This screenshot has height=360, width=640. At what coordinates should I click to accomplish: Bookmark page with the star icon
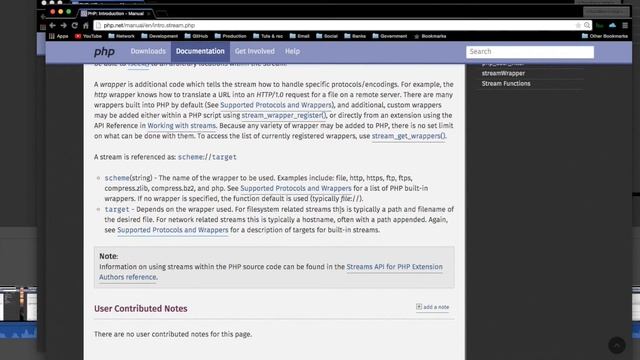578,25
